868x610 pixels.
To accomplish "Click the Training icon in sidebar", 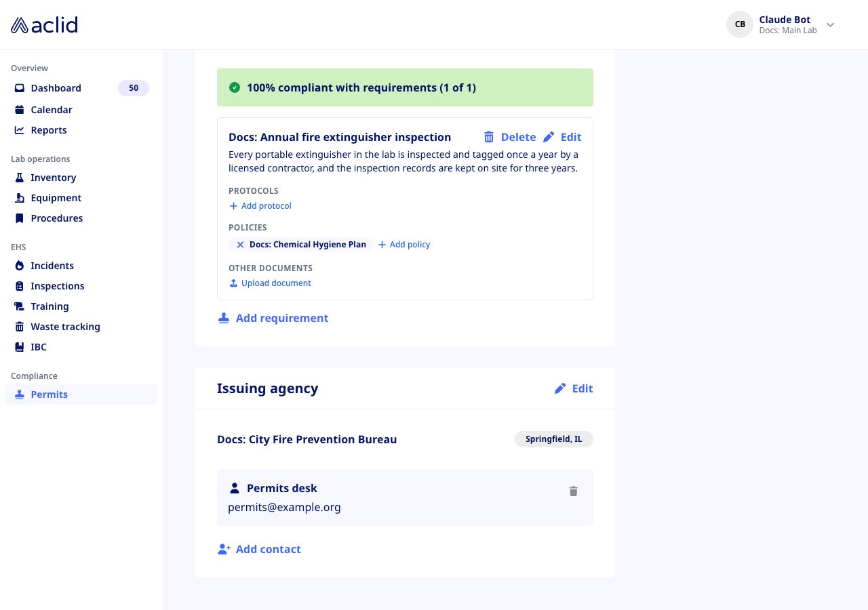I will [20, 306].
